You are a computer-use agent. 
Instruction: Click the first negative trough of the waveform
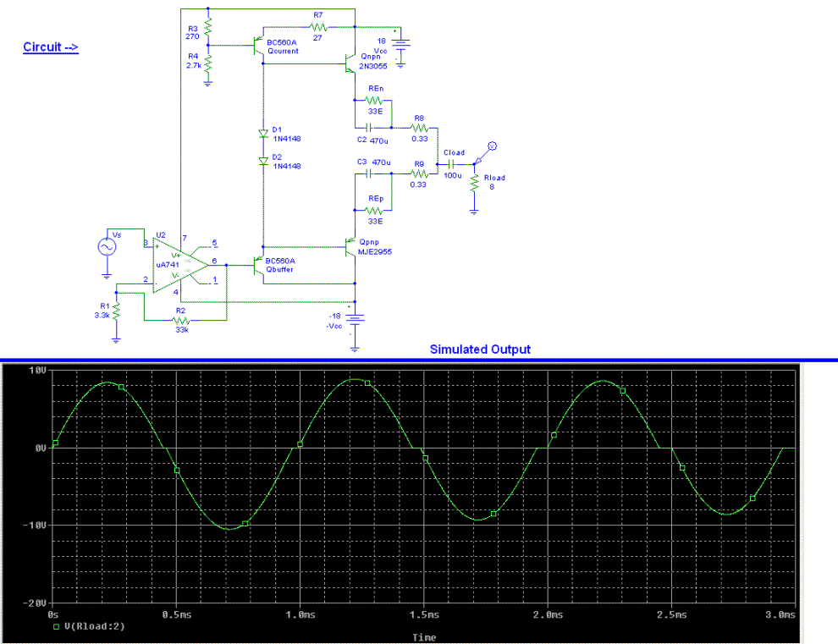(229, 529)
